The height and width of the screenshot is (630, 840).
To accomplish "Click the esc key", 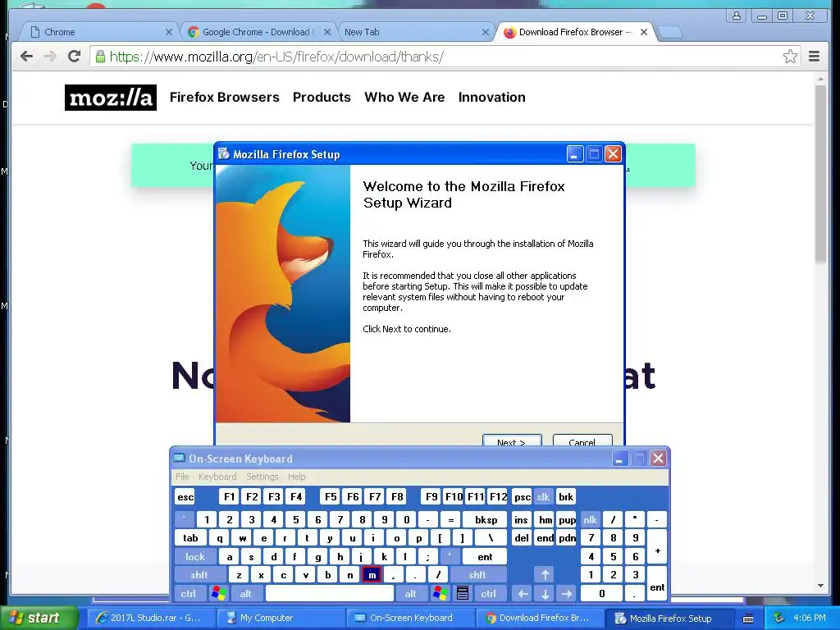I will coord(185,497).
